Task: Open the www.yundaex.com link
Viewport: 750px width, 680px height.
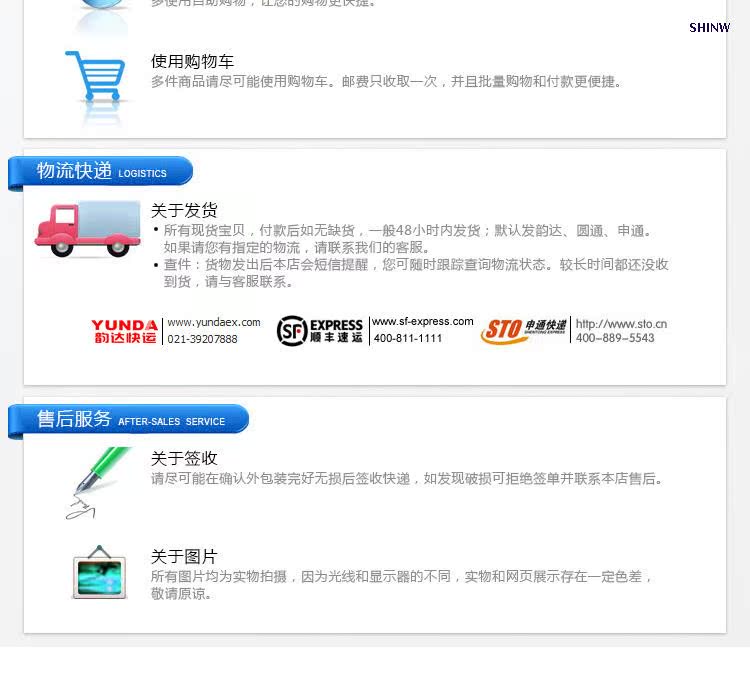Action: click(214, 322)
